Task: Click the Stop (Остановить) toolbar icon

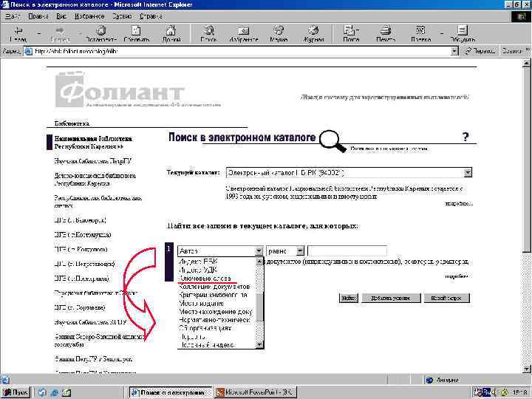Action: click(x=100, y=34)
